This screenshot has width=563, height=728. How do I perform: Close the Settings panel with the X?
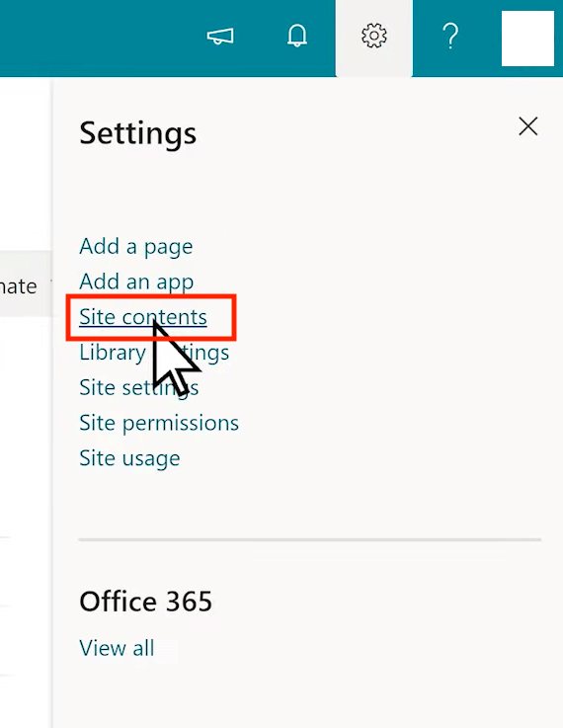pyautogui.click(x=528, y=126)
